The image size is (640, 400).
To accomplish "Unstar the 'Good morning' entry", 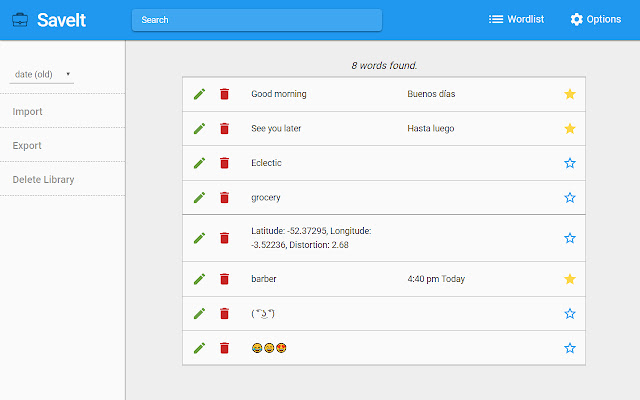I will point(570,94).
